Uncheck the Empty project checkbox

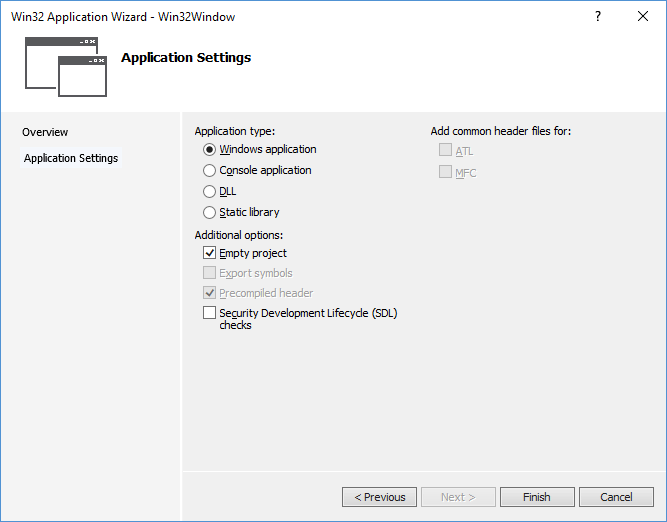point(209,254)
